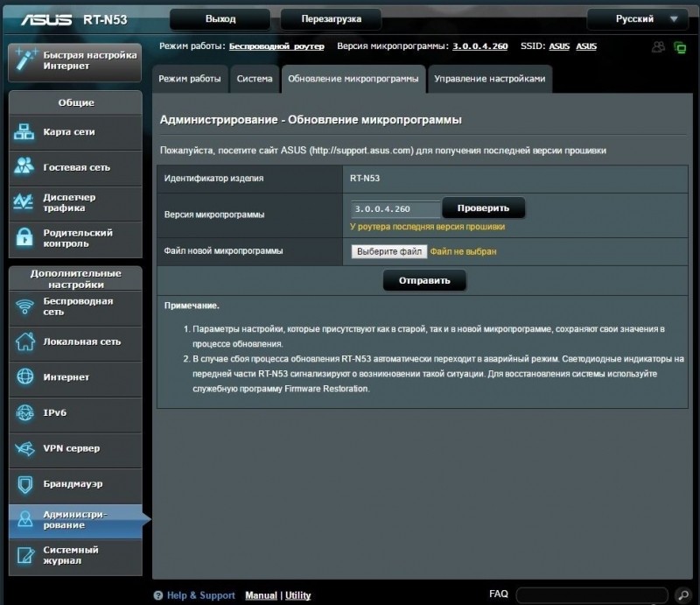The image size is (700, 605).
Task: Switch to the Режим работы tab
Action: [x=190, y=79]
